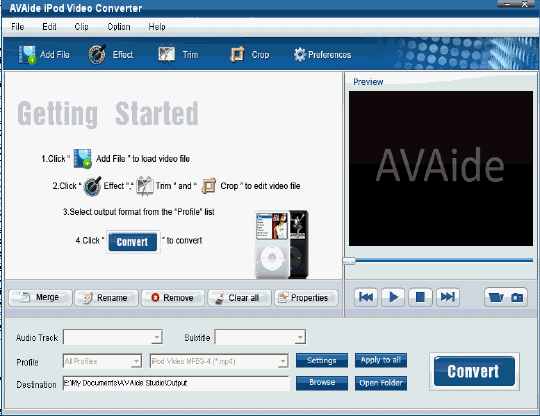Open the snapshot folder icon
The height and width of the screenshot is (416, 540).
coord(496,297)
